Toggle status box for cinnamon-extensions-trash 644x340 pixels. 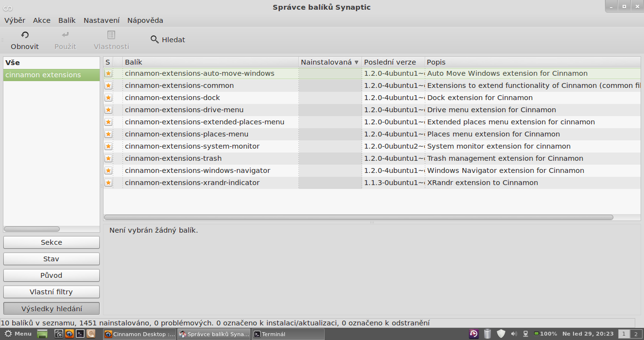click(x=108, y=158)
